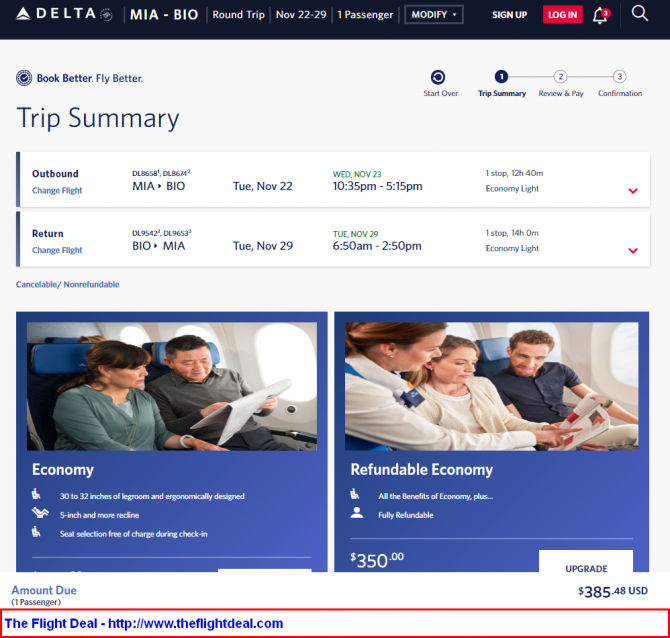The width and height of the screenshot is (670, 638).
Task: Click Amount Due label
Action: [44, 590]
